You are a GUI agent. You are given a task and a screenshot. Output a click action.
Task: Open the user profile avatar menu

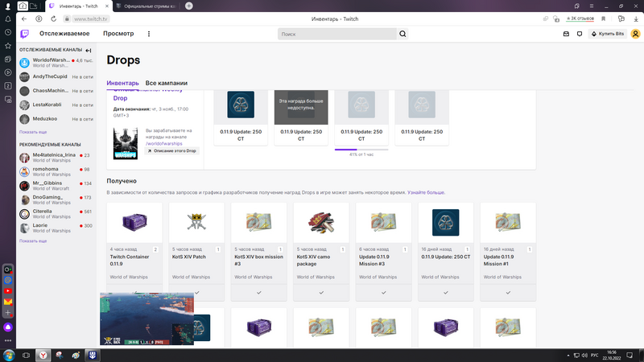[x=635, y=34]
